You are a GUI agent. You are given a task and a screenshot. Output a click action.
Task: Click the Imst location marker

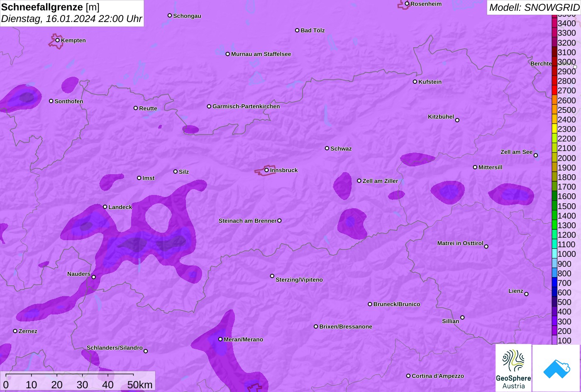[139, 178]
